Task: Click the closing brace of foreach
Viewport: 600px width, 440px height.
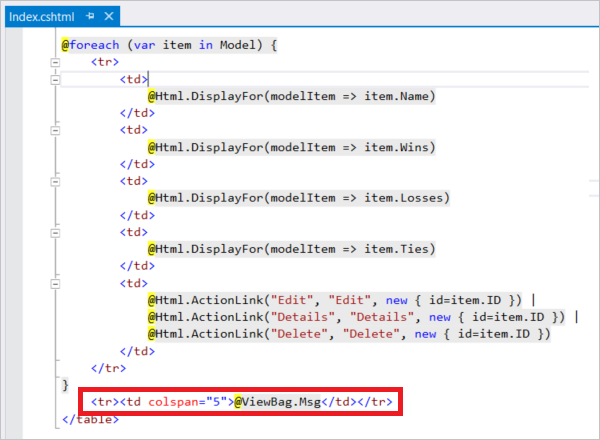Action: click(x=65, y=385)
